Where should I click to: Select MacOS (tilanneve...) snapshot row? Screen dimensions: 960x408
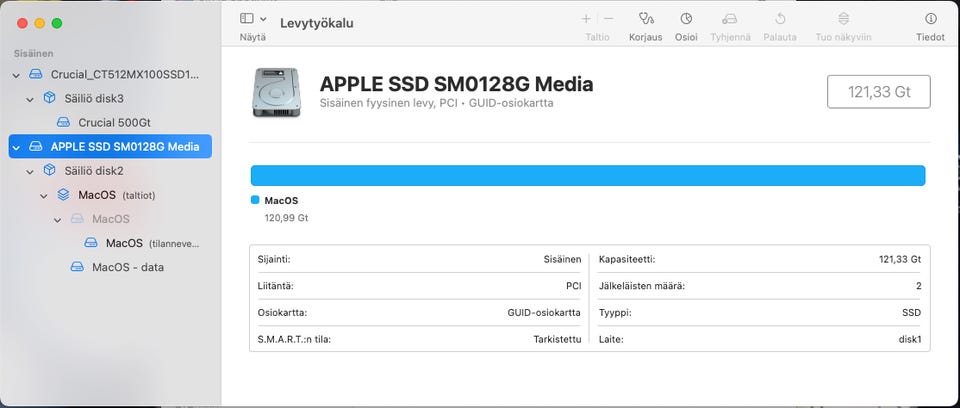[110, 243]
